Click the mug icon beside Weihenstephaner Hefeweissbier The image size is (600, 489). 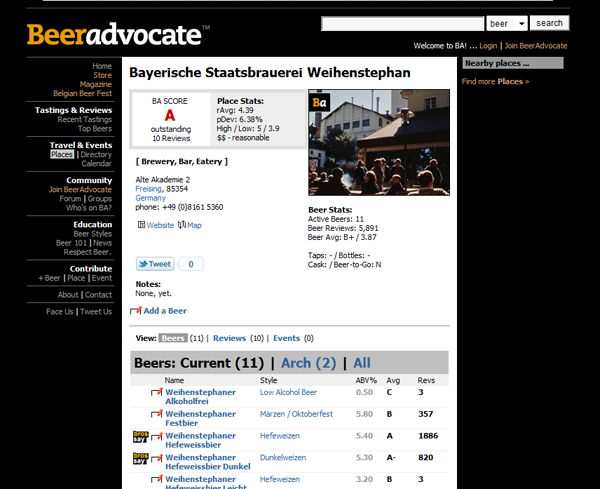coord(157,436)
